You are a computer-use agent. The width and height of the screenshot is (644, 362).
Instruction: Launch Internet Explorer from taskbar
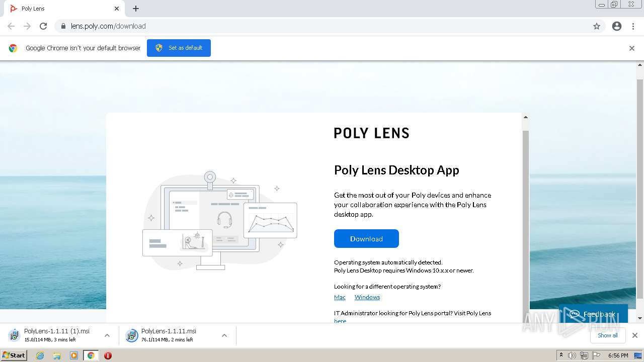tap(40, 355)
